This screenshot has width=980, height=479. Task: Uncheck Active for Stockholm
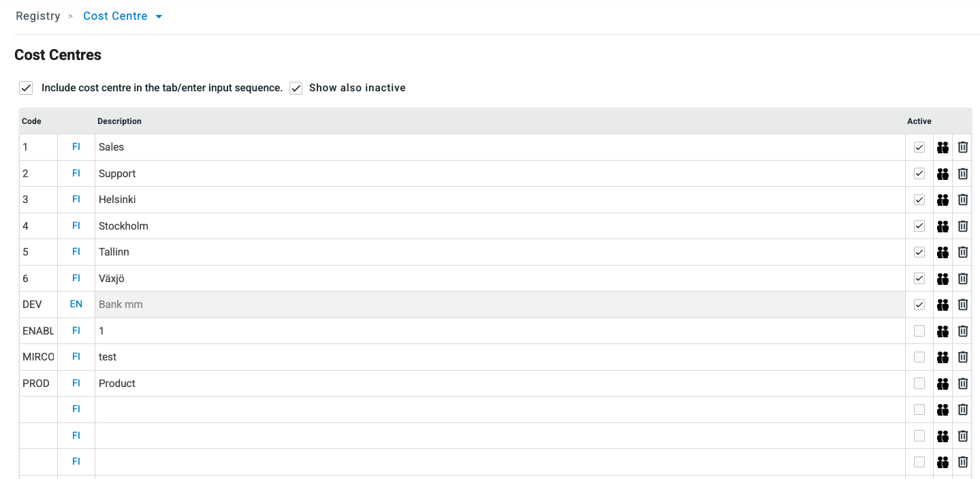point(919,226)
